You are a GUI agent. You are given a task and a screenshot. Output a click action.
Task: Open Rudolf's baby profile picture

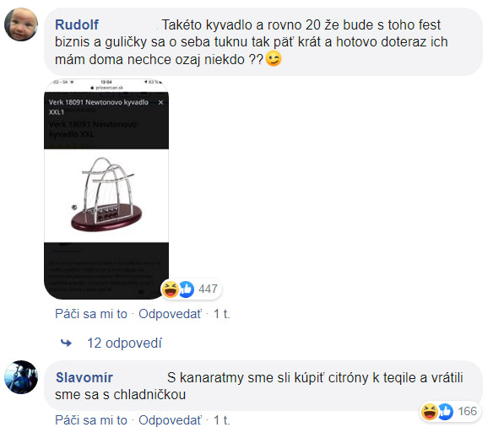pyautogui.click(x=21, y=24)
